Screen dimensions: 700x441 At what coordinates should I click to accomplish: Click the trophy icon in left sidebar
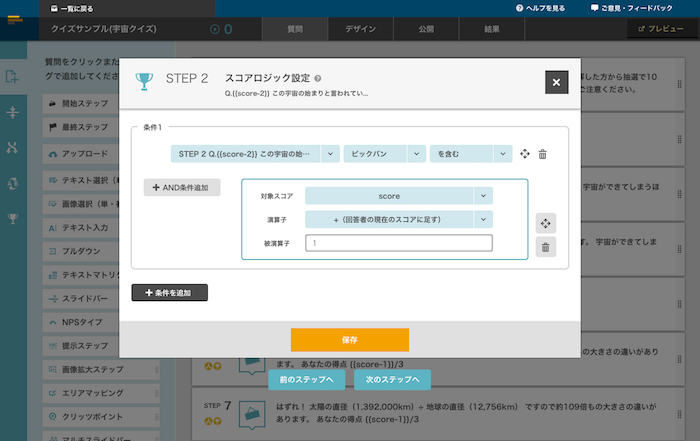point(13,217)
